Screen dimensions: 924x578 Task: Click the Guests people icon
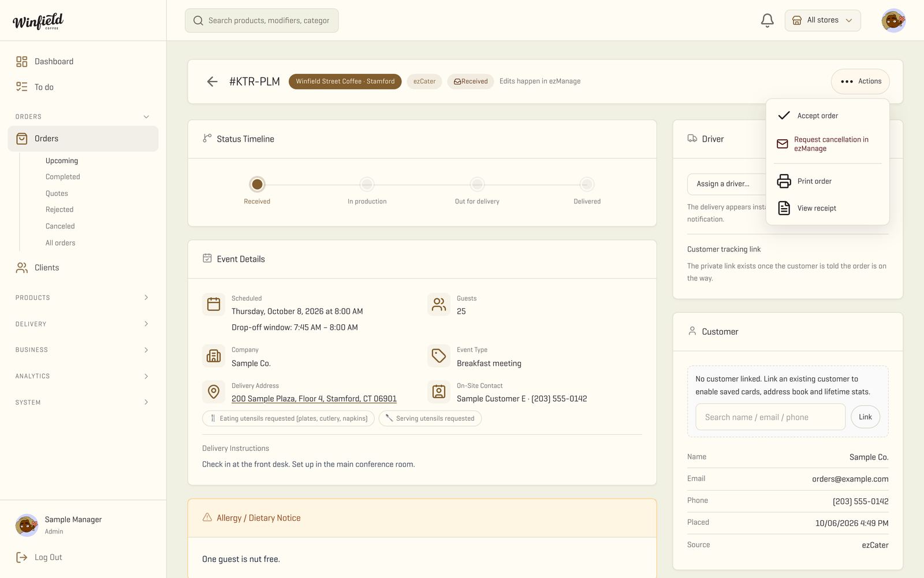pyautogui.click(x=439, y=304)
